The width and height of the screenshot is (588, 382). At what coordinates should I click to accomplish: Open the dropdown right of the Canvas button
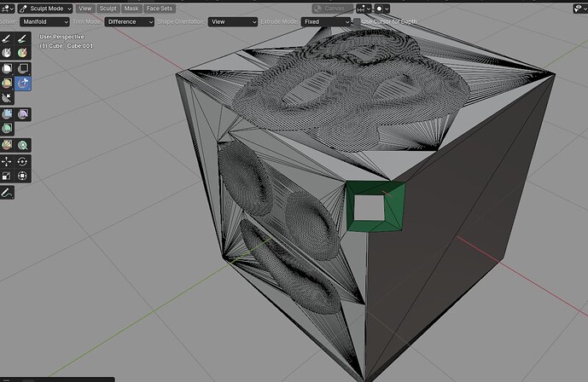(364, 9)
